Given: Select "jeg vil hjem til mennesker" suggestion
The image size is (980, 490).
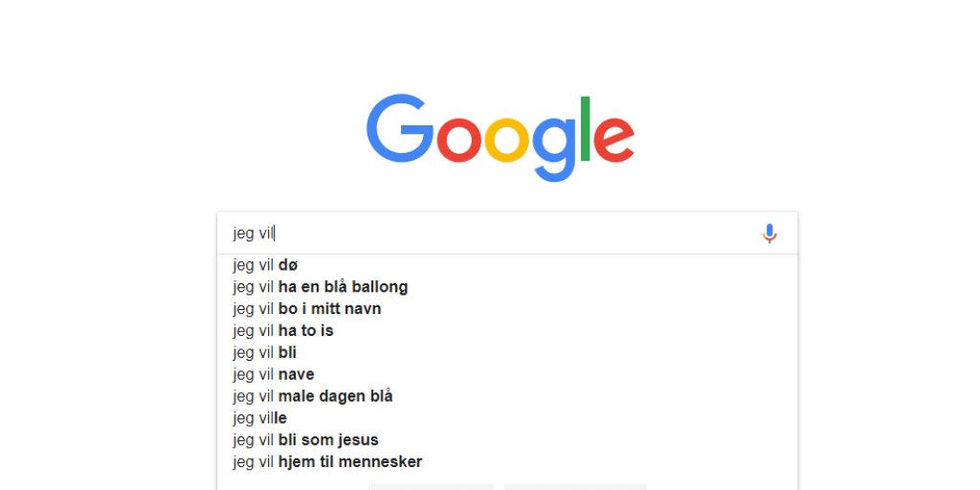Looking at the screenshot, I should tap(327, 463).
